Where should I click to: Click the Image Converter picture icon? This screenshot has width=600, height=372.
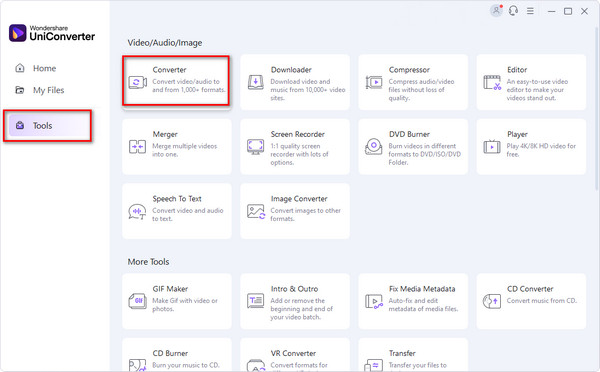pyautogui.click(x=256, y=212)
